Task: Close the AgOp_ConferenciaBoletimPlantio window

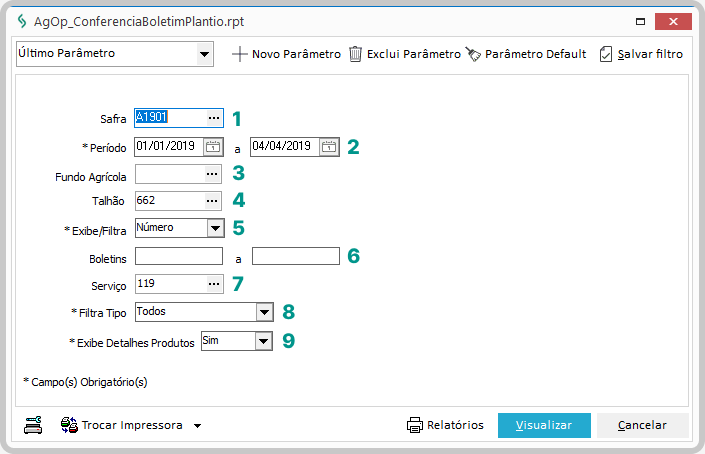Action: pos(673,21)
